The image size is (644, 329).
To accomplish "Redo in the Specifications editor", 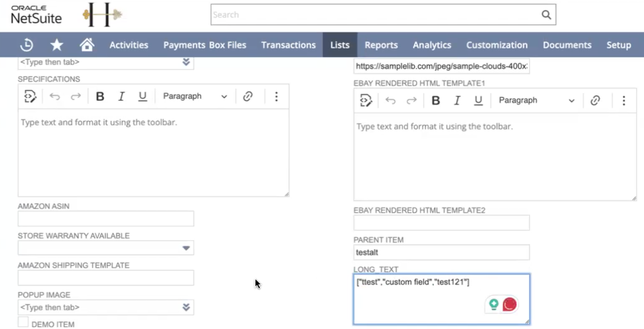I will tap(76, 96).
